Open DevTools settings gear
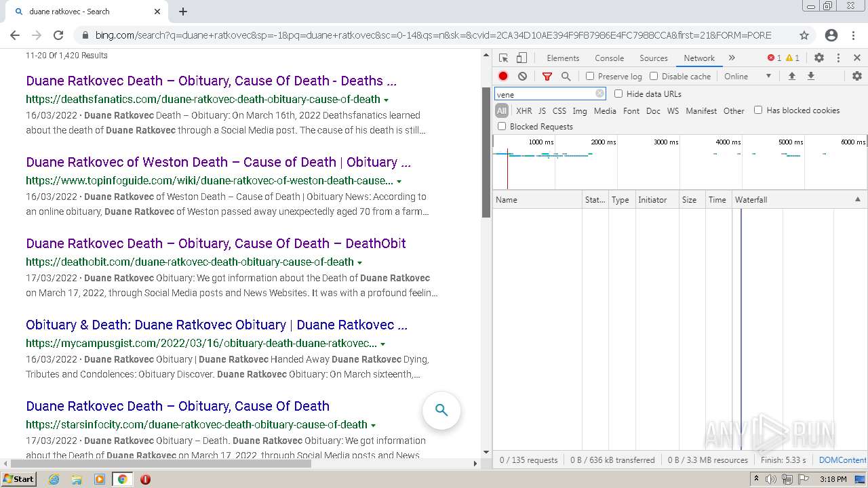 coord(819,58)
